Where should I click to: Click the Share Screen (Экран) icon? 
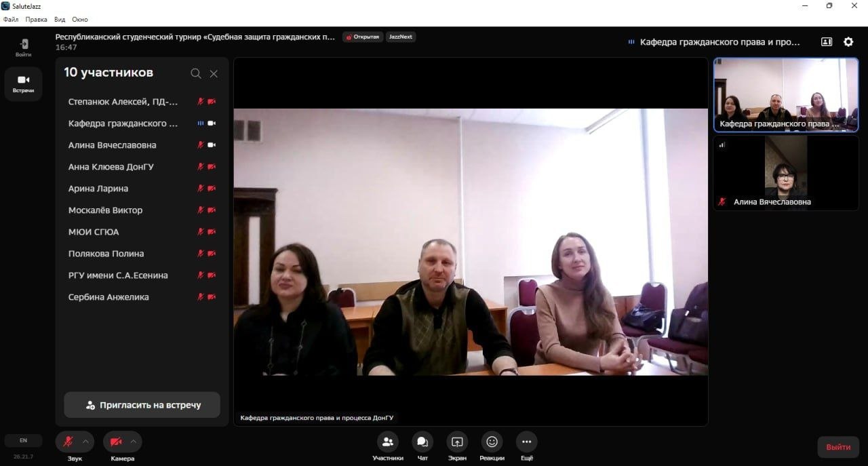(x=457, y=442)
